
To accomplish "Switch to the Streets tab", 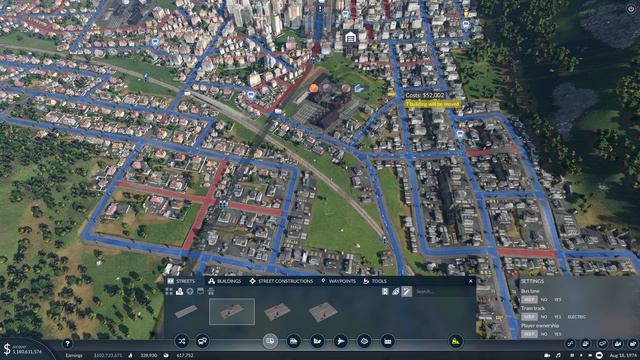I will pyautogui.click(x=181, y=281).
